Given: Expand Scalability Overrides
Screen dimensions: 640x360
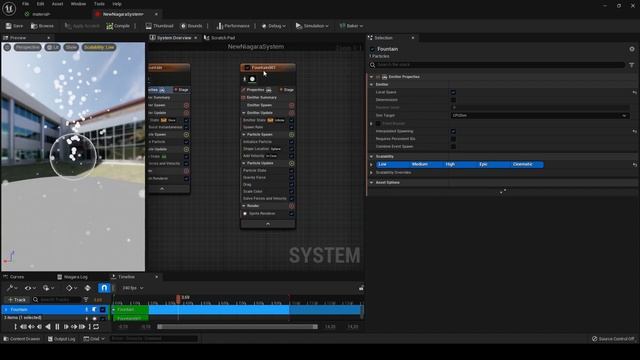Looking at the screenshot, I should (371, 173).
